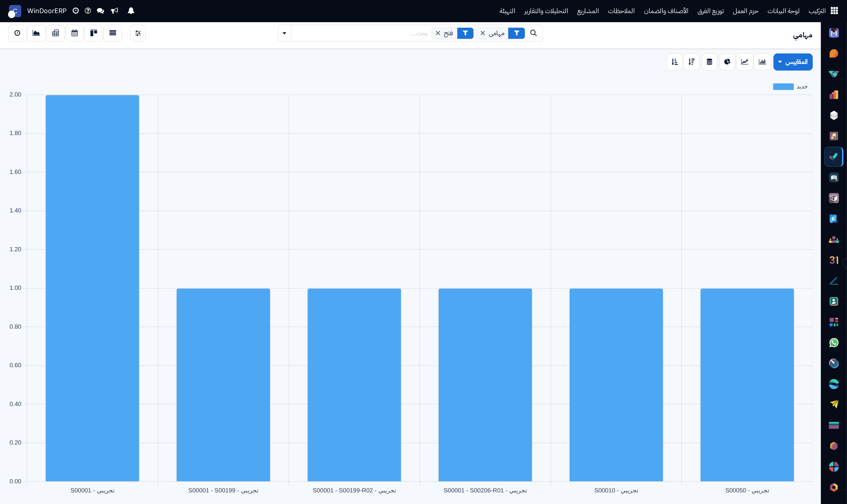
Task: Switch to bar chart mode
Action: (762, 62)
